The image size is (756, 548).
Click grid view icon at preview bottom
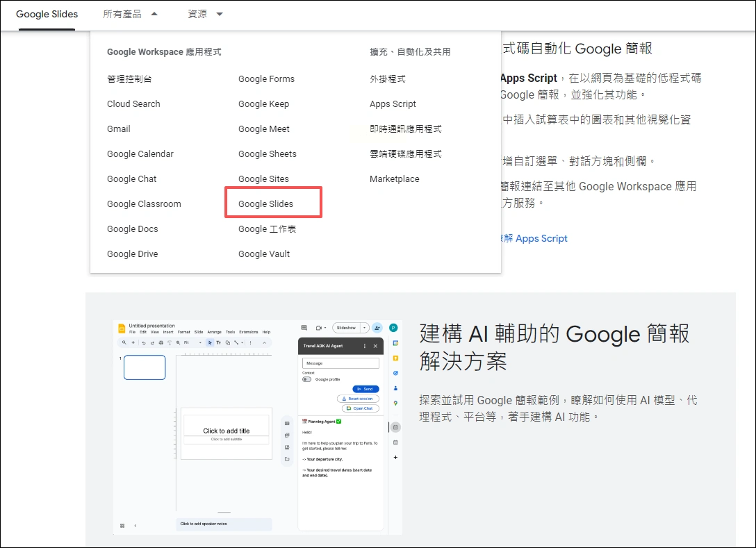122,526
